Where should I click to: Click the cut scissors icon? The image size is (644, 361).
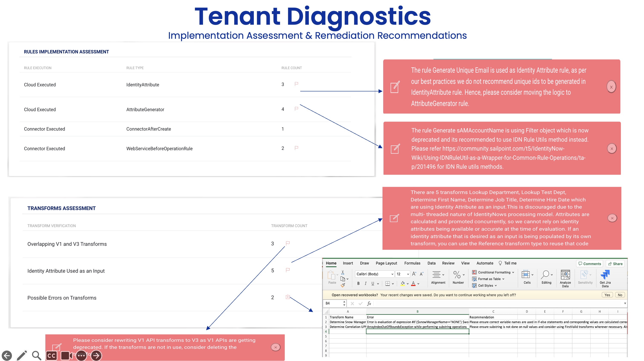click(342, 272)
